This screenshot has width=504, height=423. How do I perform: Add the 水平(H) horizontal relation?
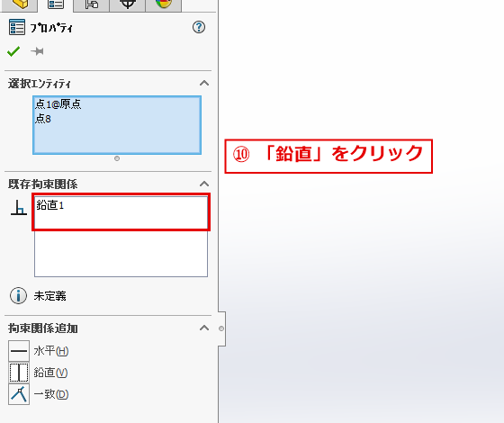tap(39, 351)
